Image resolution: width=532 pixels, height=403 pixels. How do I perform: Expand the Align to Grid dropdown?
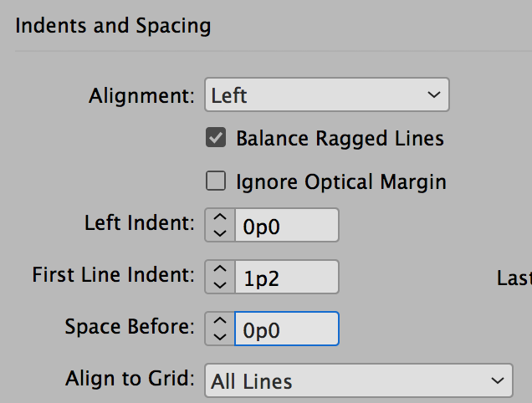(358, 381)
